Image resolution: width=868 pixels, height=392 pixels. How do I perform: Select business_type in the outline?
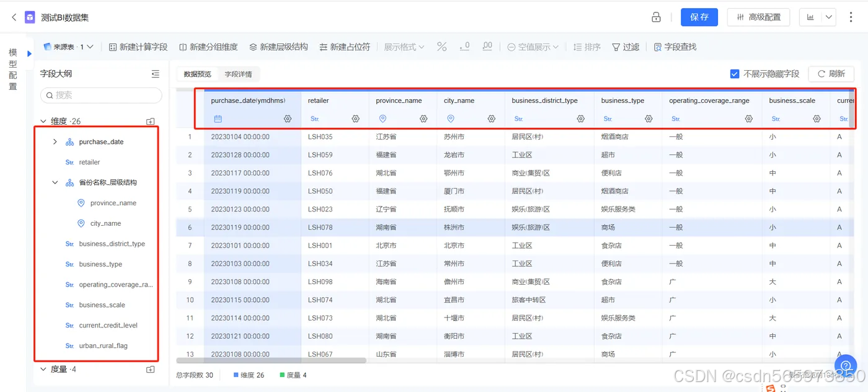coord(100,265)
